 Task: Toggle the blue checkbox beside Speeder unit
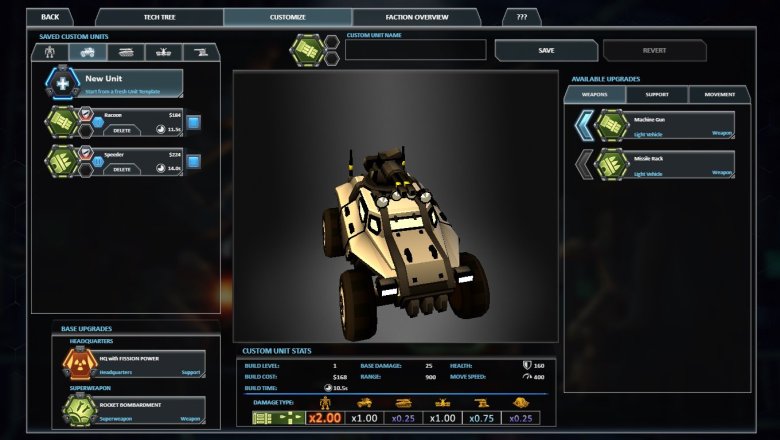193,161
